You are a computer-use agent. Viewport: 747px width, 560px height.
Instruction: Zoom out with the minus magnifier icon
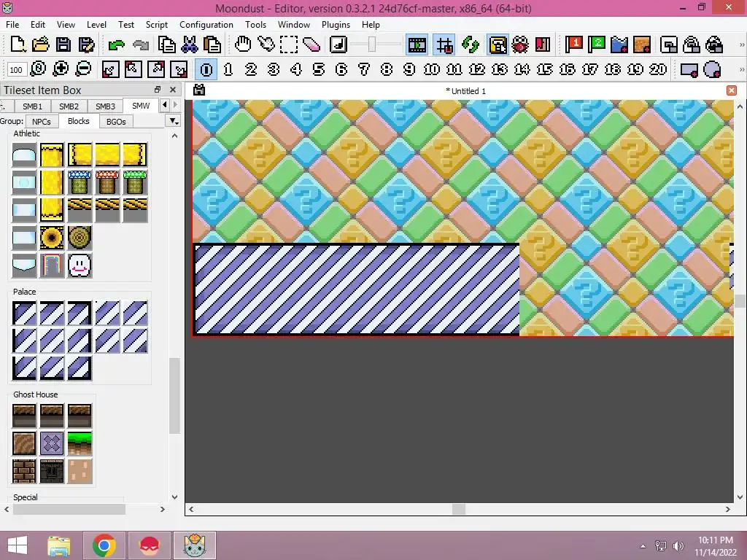pos(83,69)
